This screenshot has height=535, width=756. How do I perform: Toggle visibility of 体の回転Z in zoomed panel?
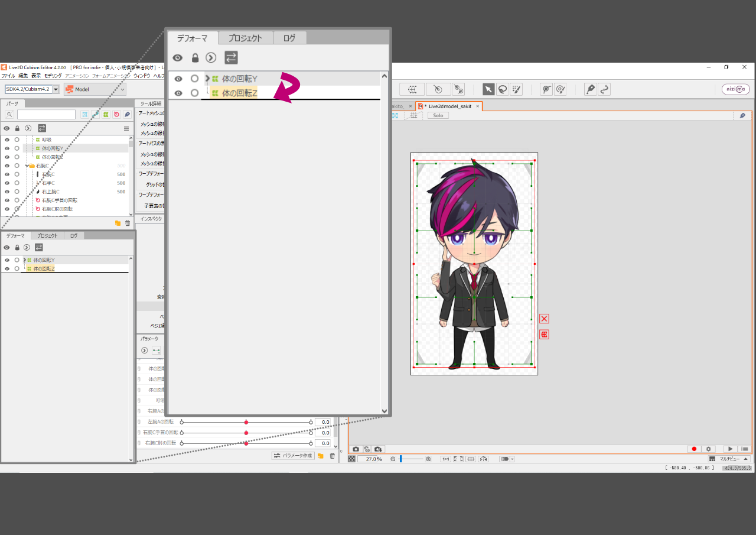point(178,93)
